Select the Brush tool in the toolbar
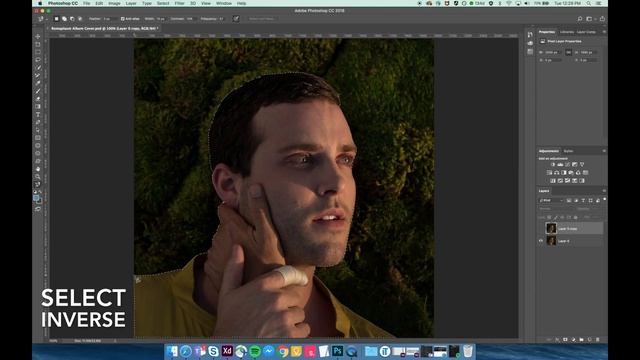Screen dimensions: 640x360 [x=38, y=91]
